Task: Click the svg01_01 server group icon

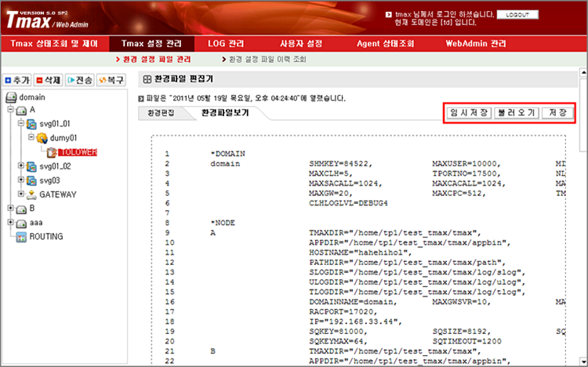Action: 31,124
